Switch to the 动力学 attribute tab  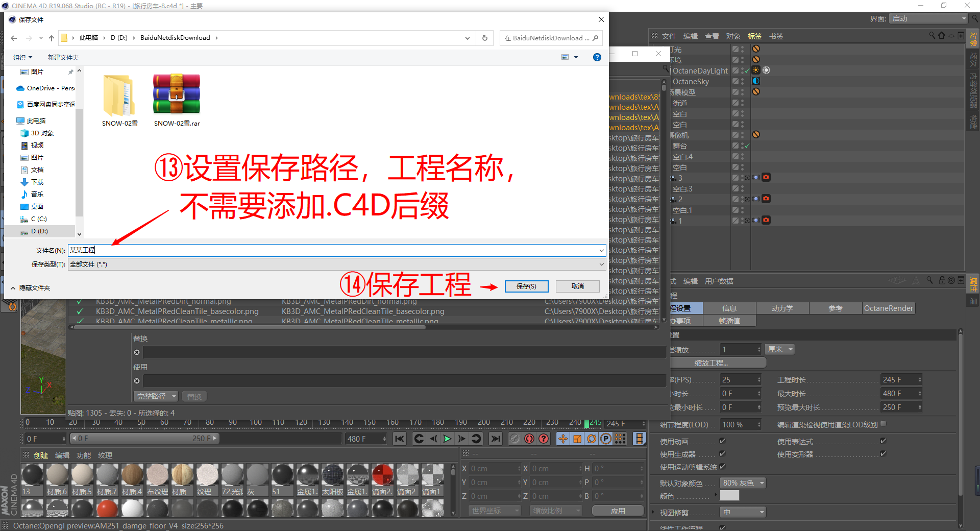click(x=782, y=308)
